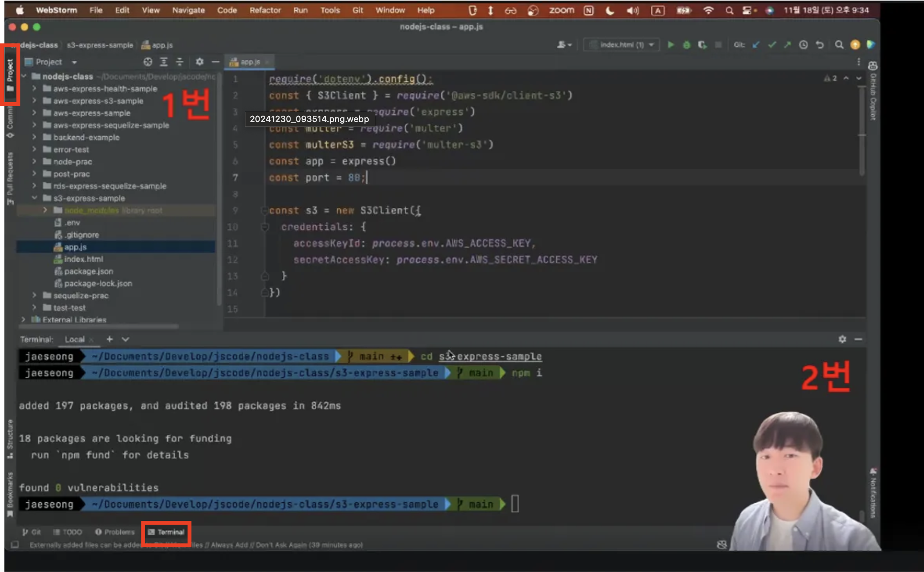Click the rollback undo arrow icon
Image resolution: width=924 pixels, height=572 pixels.
[x=819, y=45]
